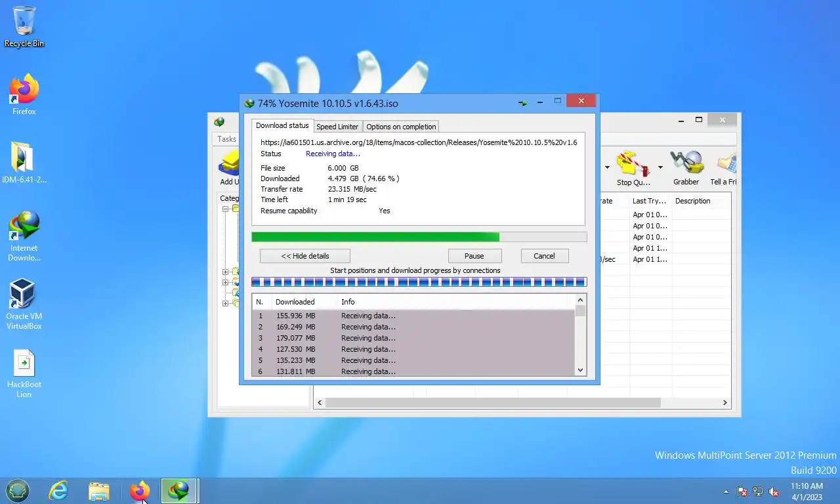The width and height of the screenshot is (840, 504).
Task: Collapse the top category tree node
Action: tap(225, 209)
